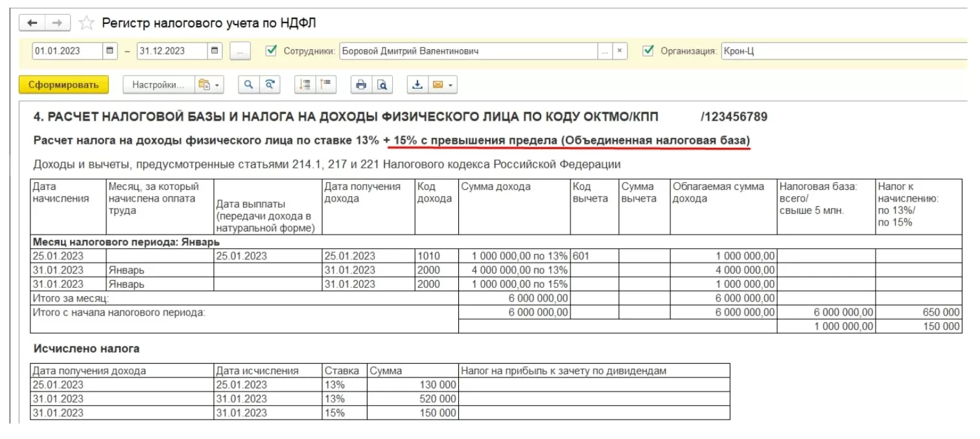Save report with the download icon
The width and height of the screenshot is (980, 439).
click(x=417, y=84)
